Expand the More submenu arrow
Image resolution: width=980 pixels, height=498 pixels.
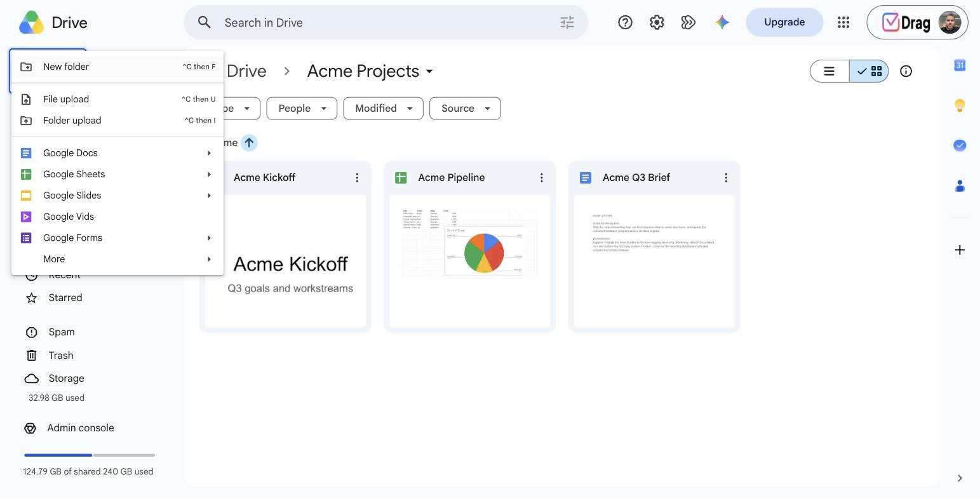(x=209, y=259)
